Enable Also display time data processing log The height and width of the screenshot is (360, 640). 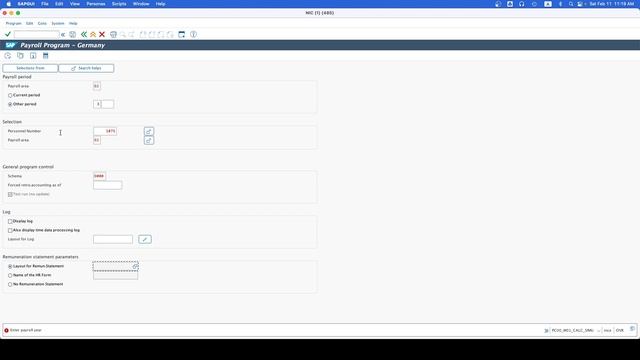(10, 231)
